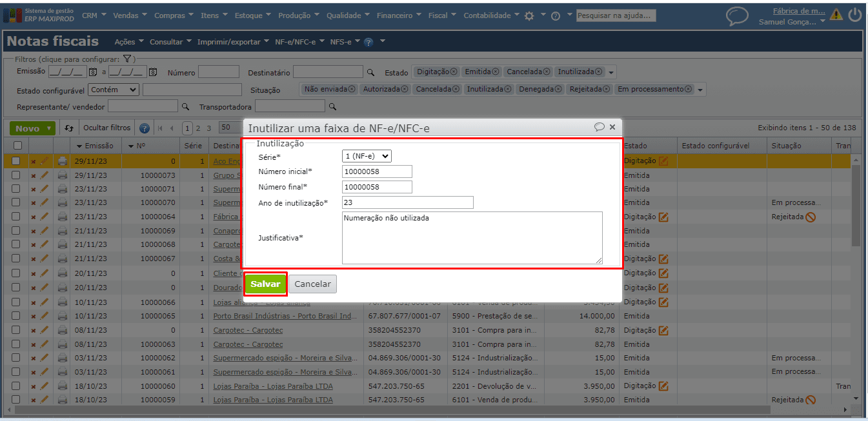
Task: Expand the Estado filter multiselect arrow
Action: click(x=612, y=72)
